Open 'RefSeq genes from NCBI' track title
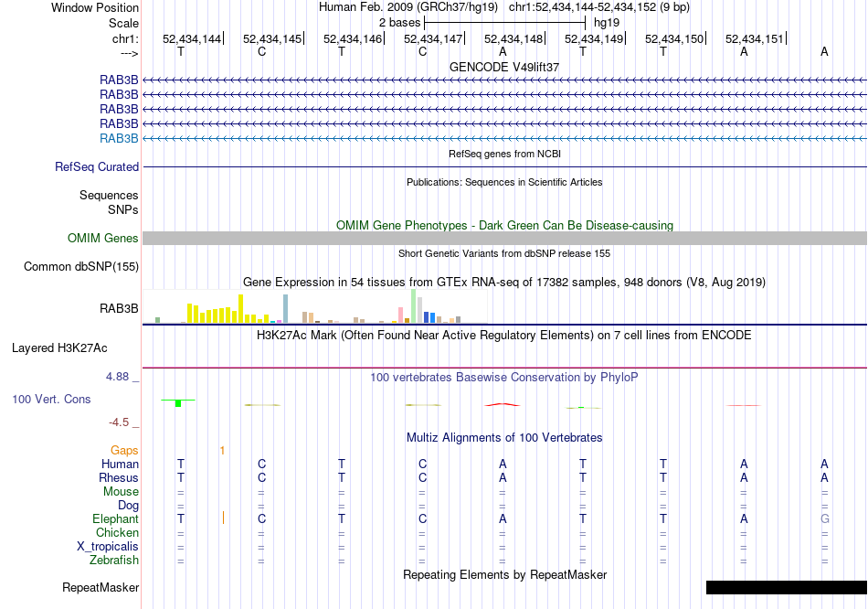868x609 pixels. [504, 154]
